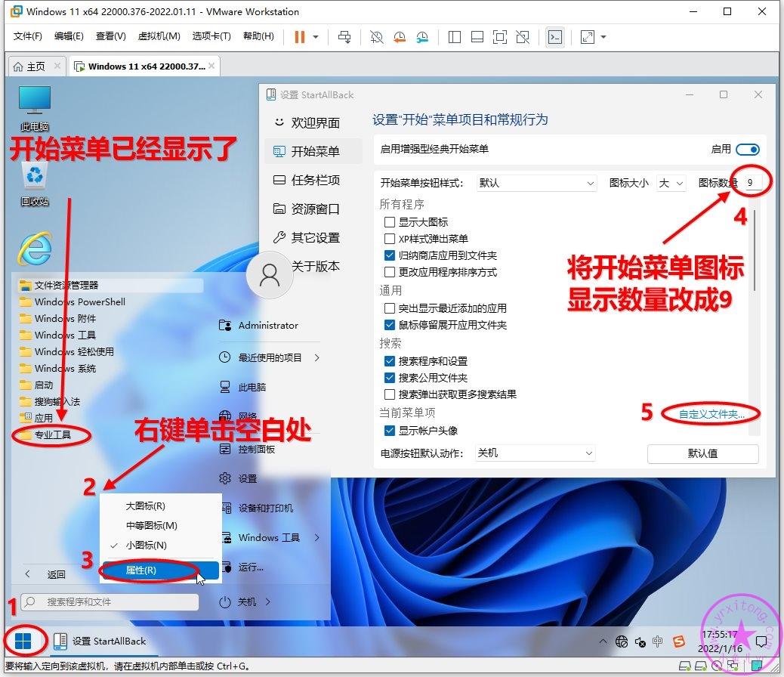Open dropdown arrow next to stretch display icon
Screen dimensions: 784x677
[x=603, y=37]
